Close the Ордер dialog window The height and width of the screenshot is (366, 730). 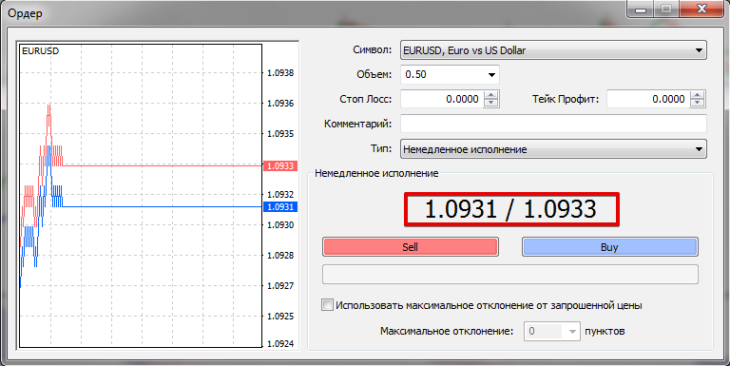(x=702, y=8)
